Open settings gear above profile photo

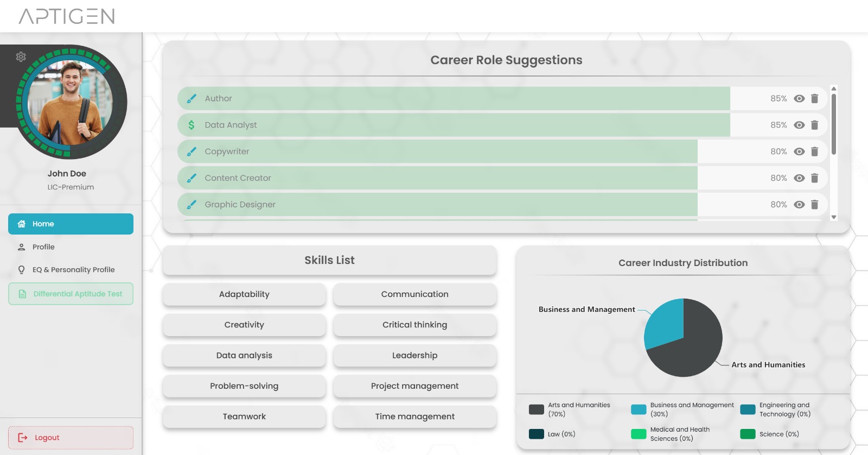pos(21,57)
